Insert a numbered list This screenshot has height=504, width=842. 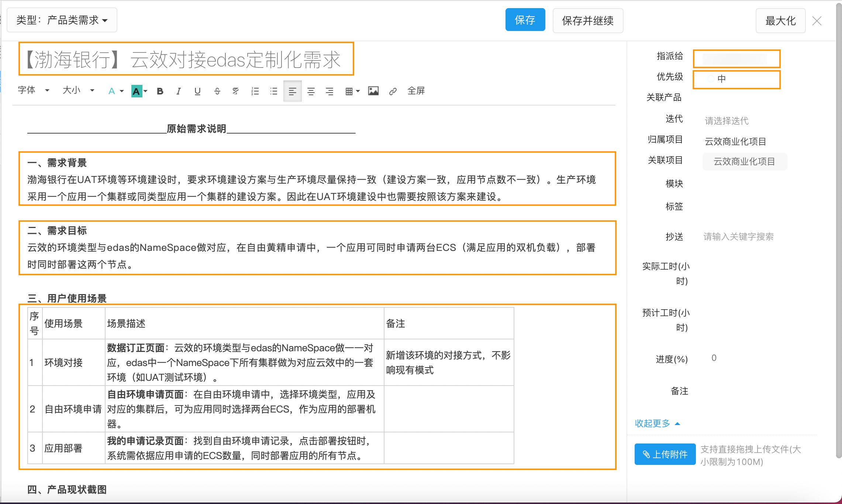(x=255, y=91)
